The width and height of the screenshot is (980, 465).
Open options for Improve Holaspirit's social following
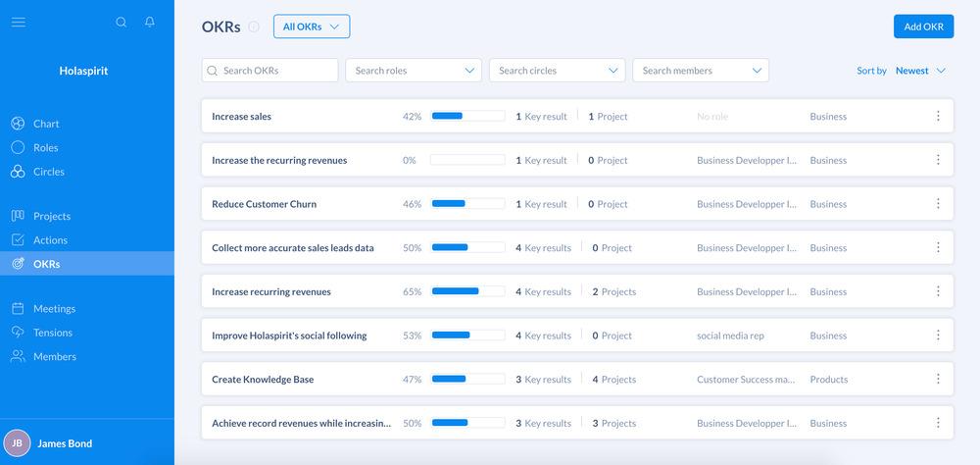[938, 335]
